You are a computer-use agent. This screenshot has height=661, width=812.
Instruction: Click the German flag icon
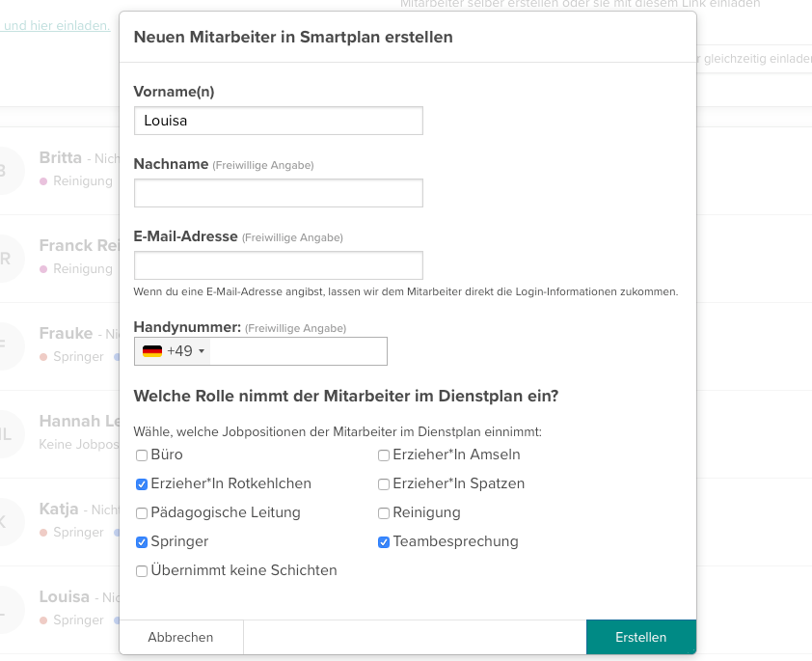coord(151,351)
